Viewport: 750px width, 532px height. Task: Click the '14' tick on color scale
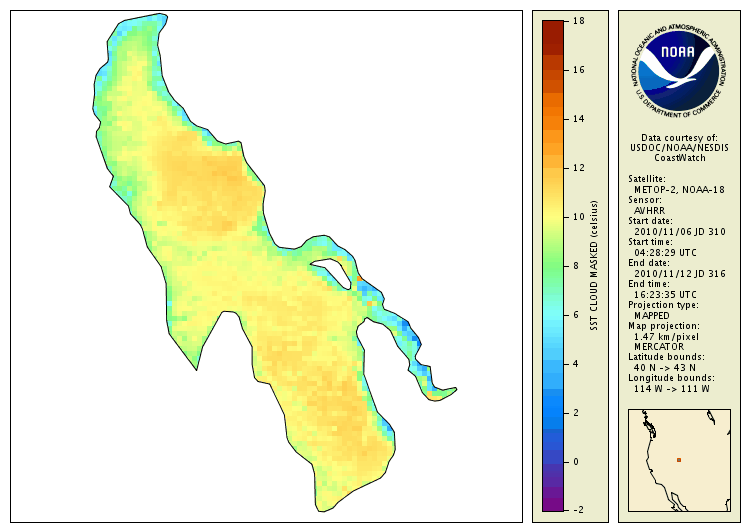(579, 119)
